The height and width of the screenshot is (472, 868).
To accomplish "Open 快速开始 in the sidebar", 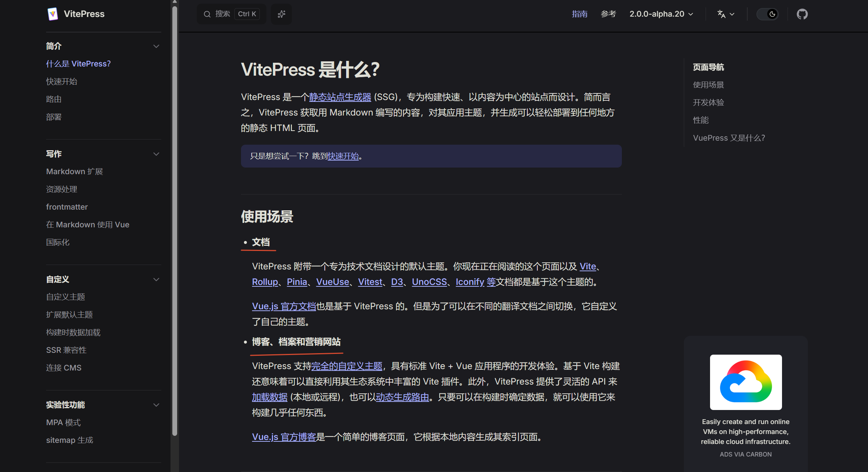I will point(62,82).
